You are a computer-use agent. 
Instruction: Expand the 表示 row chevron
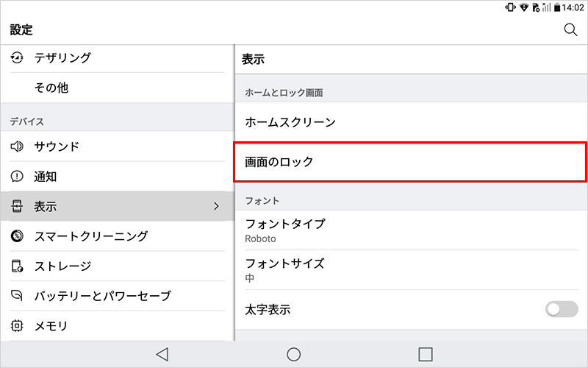tap(216, 206)
